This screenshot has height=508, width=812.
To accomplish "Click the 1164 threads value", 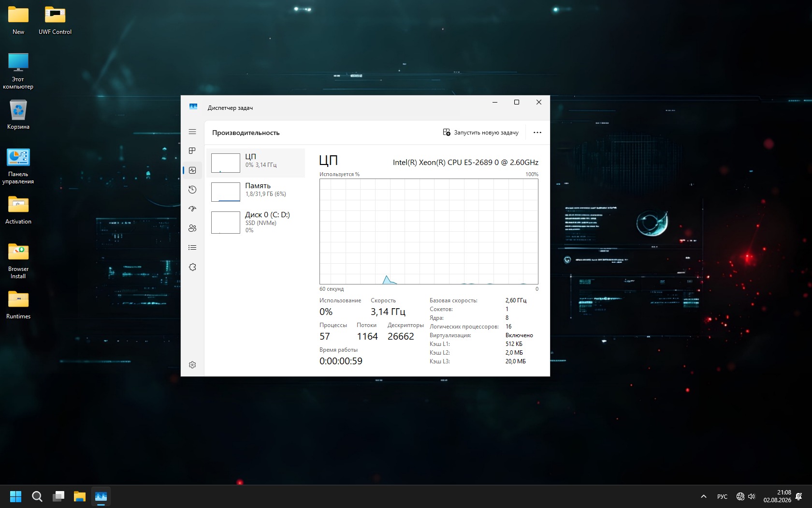I will coord(367,337).
